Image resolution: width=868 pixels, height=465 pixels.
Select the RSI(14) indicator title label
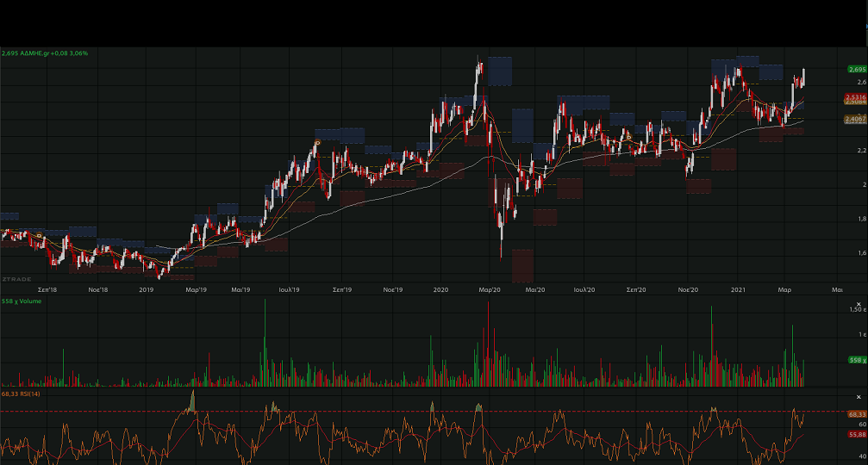pos(23,394)
